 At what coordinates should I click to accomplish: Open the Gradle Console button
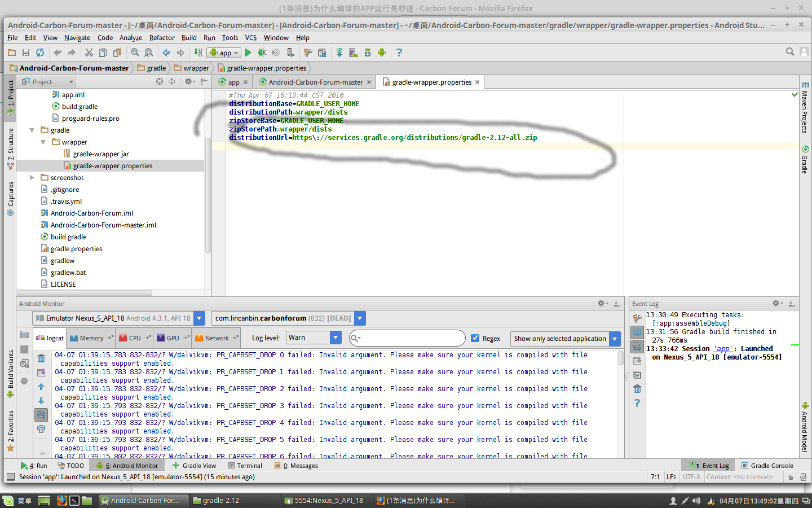click(767, 466)
